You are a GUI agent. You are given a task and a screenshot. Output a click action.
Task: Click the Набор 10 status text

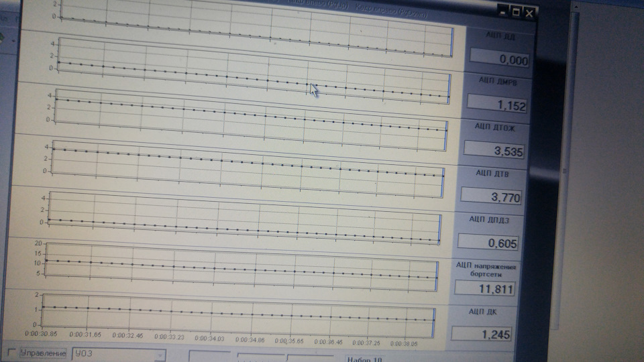click(364, 359)
